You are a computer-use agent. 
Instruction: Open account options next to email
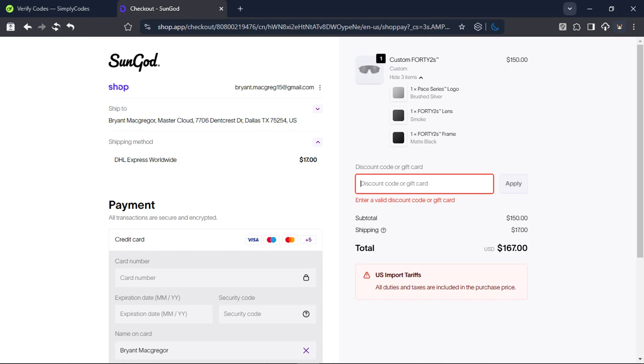coord(320,87)
